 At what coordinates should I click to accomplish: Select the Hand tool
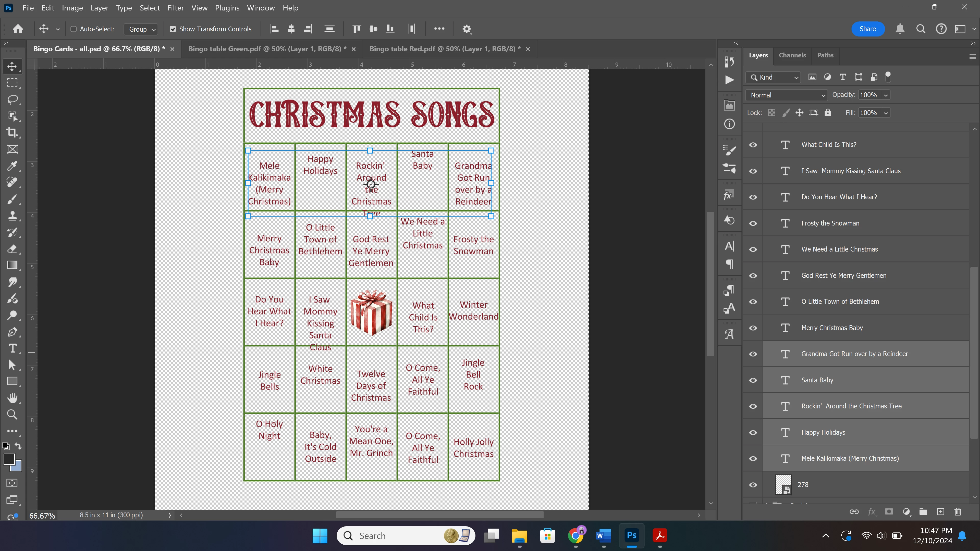click(x=12, y=398)
